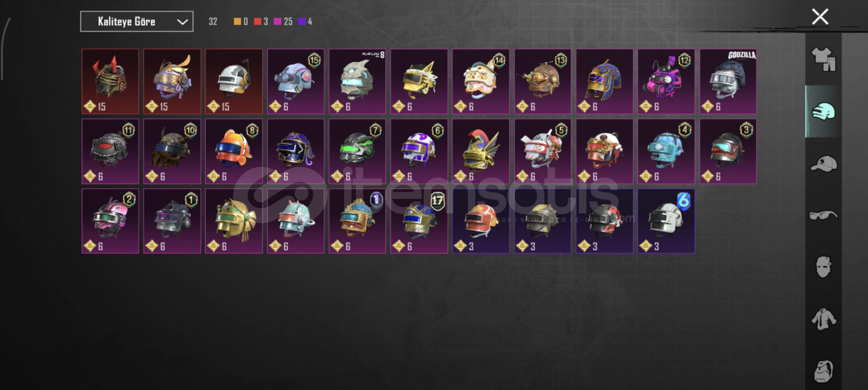Filter by the pink rarity swatch

pyautogui.click(x=277, y=22)
